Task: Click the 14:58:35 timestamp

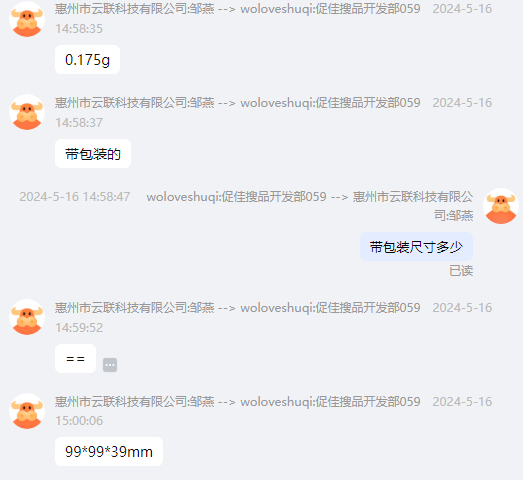Action: [79, 29]
